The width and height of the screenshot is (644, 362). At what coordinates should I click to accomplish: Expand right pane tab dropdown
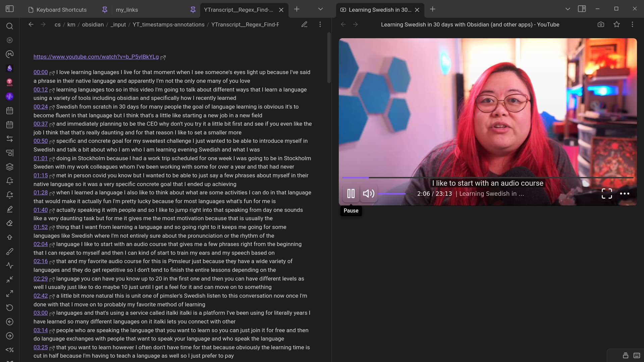(x=568, y=9)
